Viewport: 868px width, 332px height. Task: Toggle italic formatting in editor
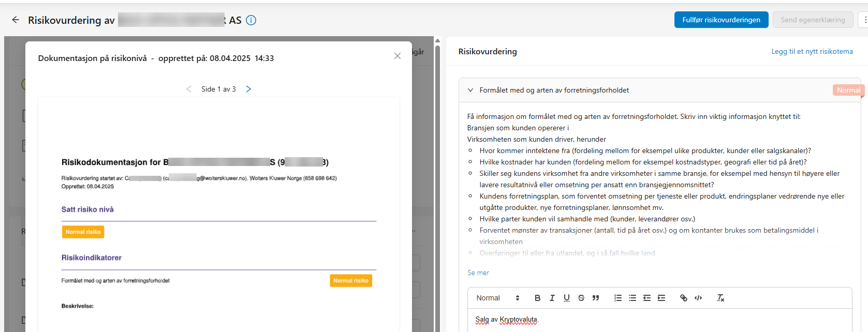click(552, 298)
